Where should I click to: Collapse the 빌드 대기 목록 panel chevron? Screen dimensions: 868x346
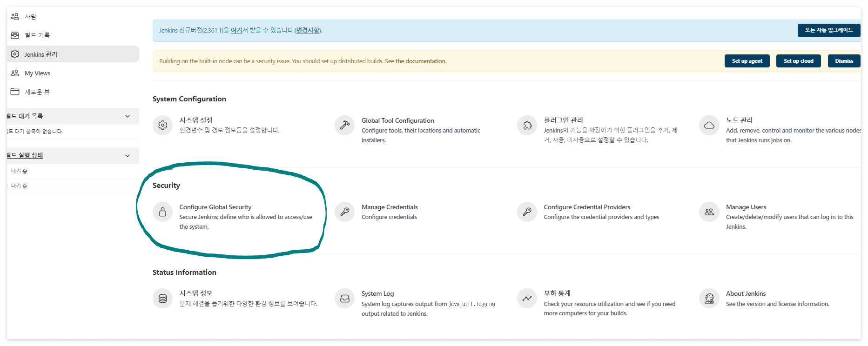tap(128, 116)
